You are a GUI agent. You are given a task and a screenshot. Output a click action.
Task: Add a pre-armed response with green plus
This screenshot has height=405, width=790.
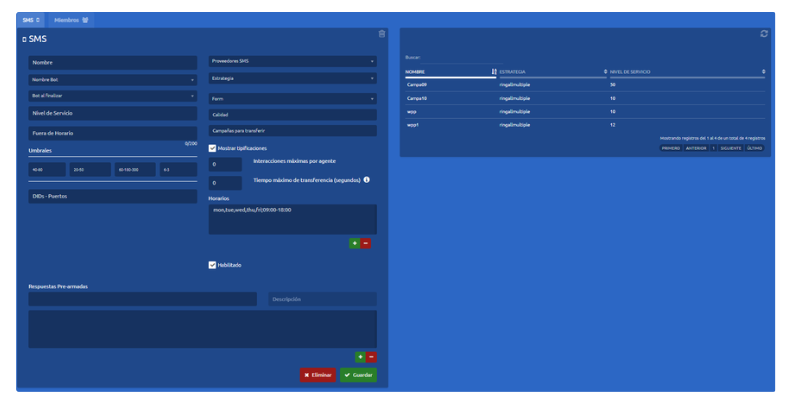coord(359,356)
